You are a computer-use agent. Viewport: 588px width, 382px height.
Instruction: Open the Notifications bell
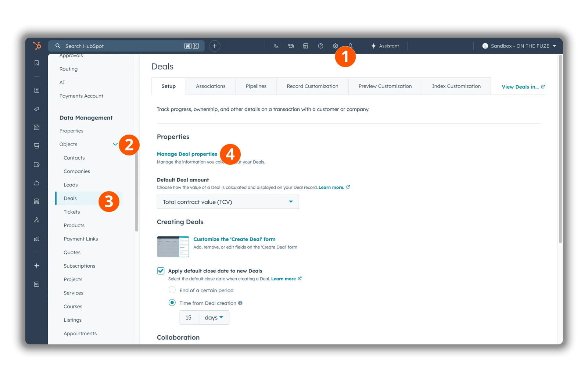(350, 46)
